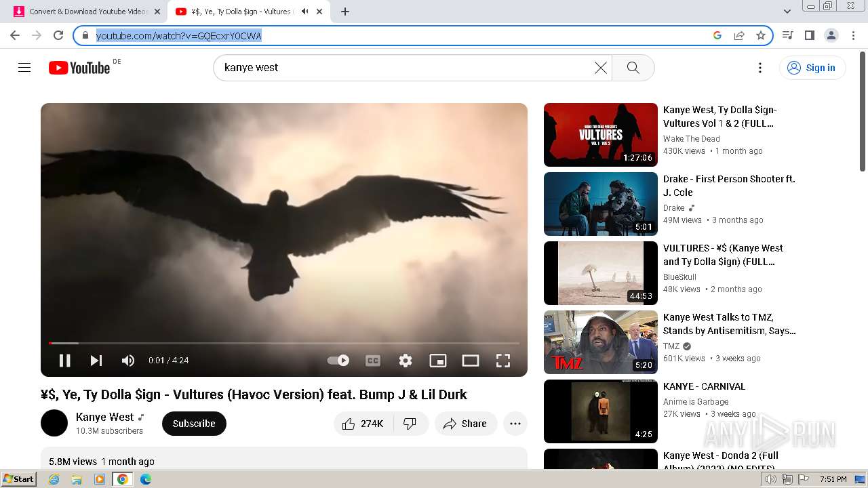Screen dimensions: 868x488
Task: Mute the video volume
Action: [x=128, y=361]
